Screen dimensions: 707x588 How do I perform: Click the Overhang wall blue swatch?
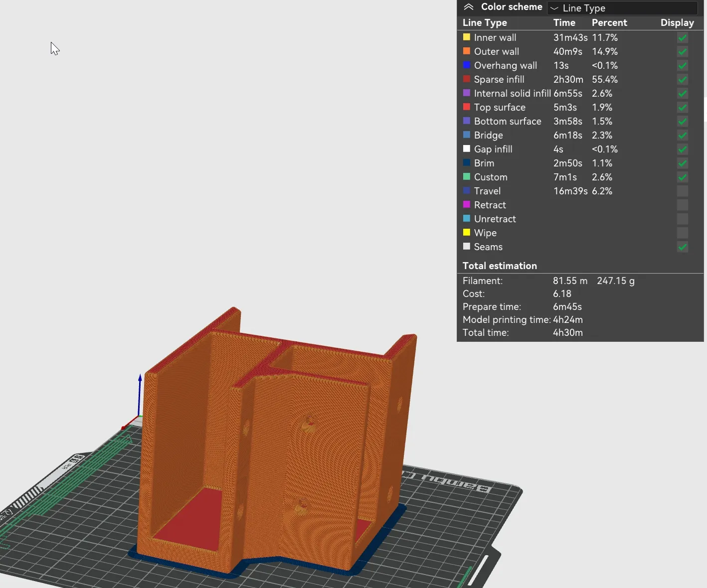pyautogui.click(x=467, y=65)
